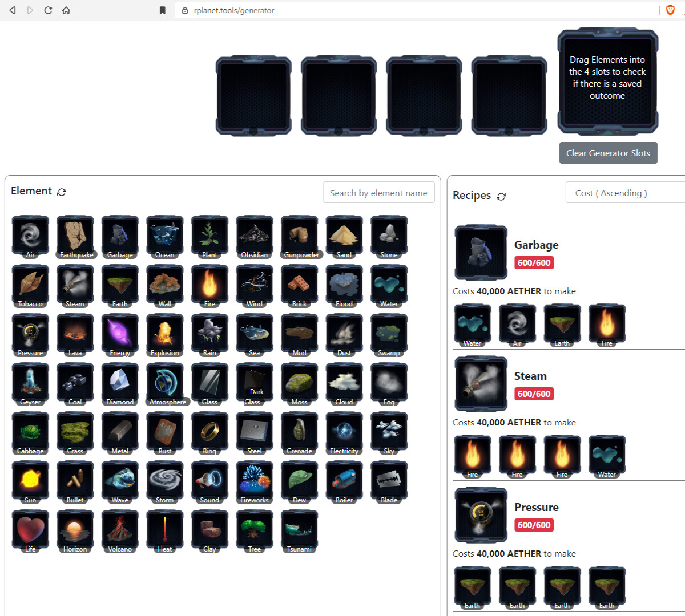
Task: Click Clear Generator Slots button
Action: pos(608,153)
